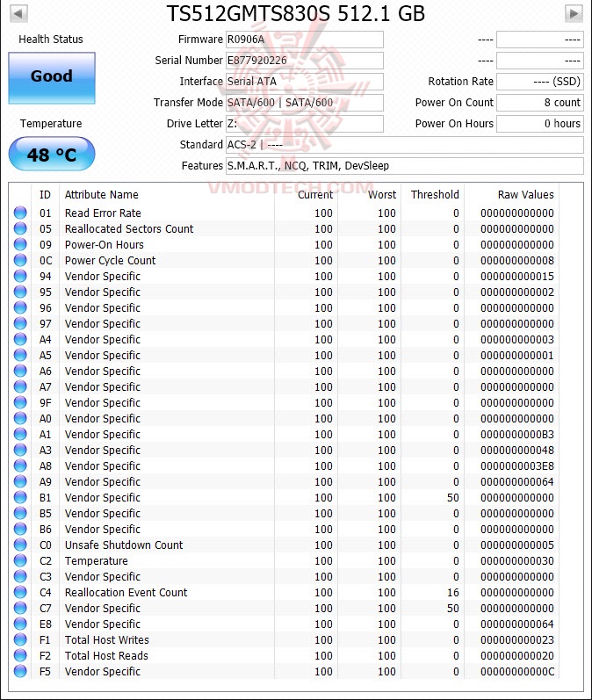Click status orb for Reallocation Event Count
This screenshot has width=592, height=700.
[20, 592]
